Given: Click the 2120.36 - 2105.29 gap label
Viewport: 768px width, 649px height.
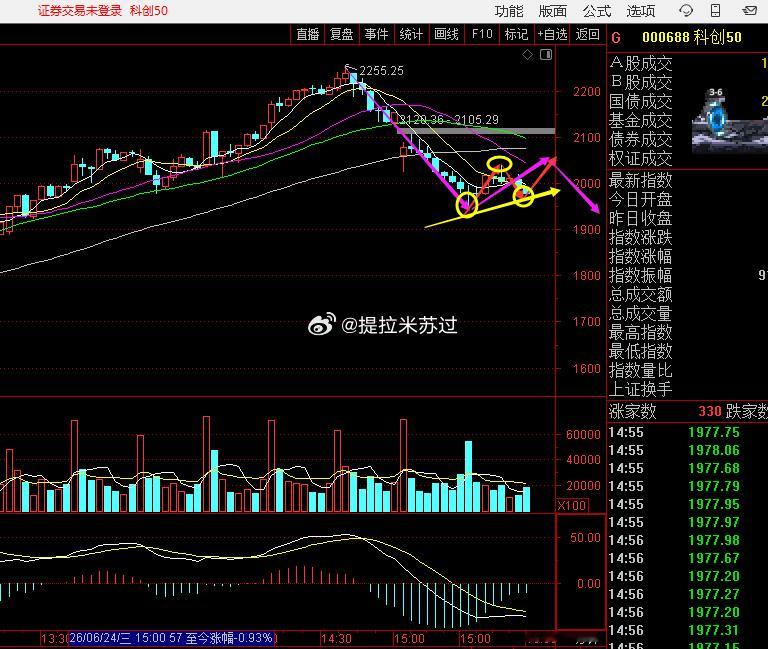Looking at the screenshot, I should pyautogui.click(x=448, y=120).
